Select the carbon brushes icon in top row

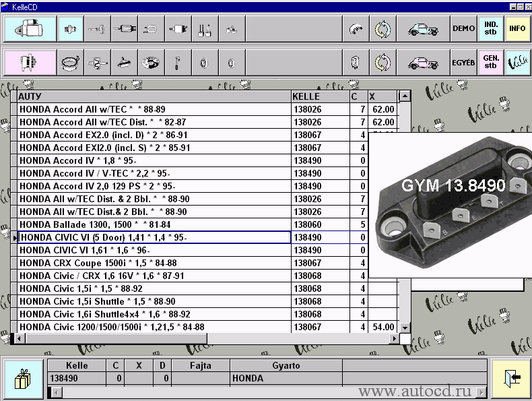205,29
